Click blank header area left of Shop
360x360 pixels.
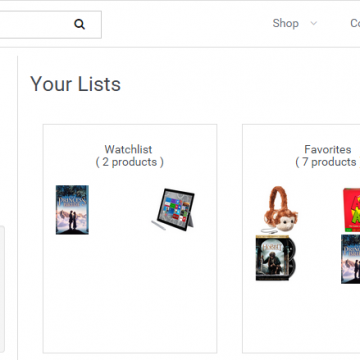(187, 24)
